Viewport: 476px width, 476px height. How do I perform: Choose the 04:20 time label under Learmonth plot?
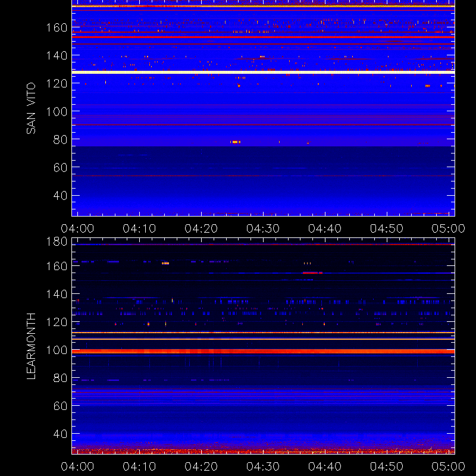201,466
